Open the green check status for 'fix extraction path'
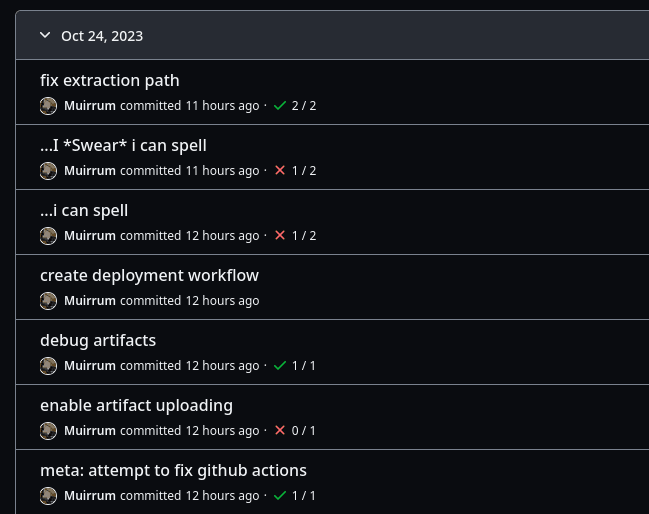Viewport: 649px width, 514px height. coord(280,105)
